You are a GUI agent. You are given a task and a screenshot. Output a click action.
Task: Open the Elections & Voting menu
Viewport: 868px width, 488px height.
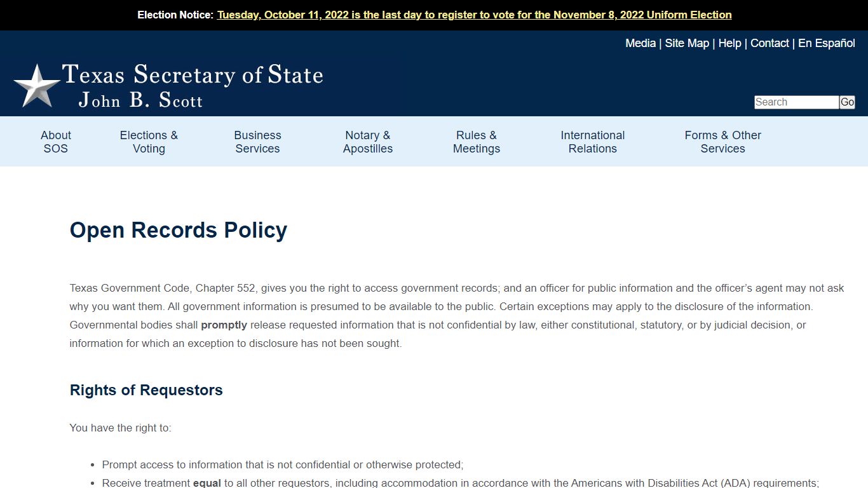(x=149, y=142)
